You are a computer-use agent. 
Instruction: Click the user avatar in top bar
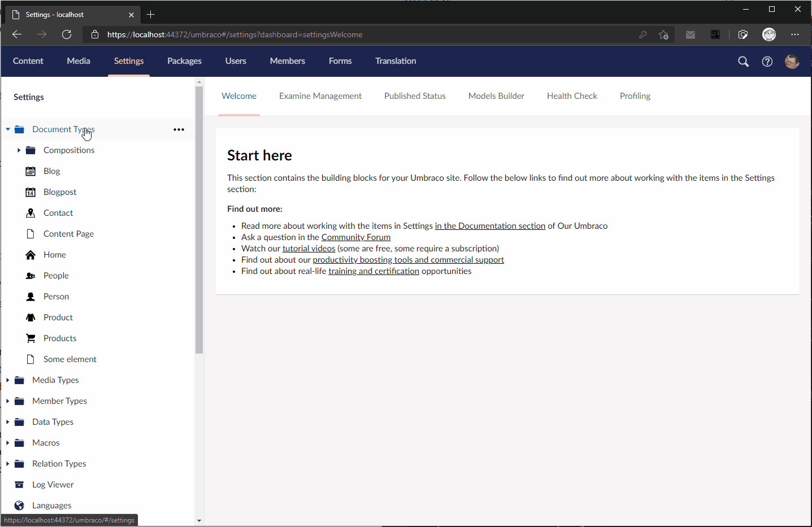[x=792, y=62]
